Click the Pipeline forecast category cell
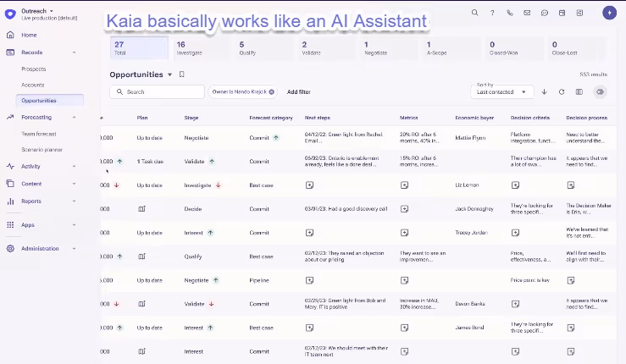 259,280
